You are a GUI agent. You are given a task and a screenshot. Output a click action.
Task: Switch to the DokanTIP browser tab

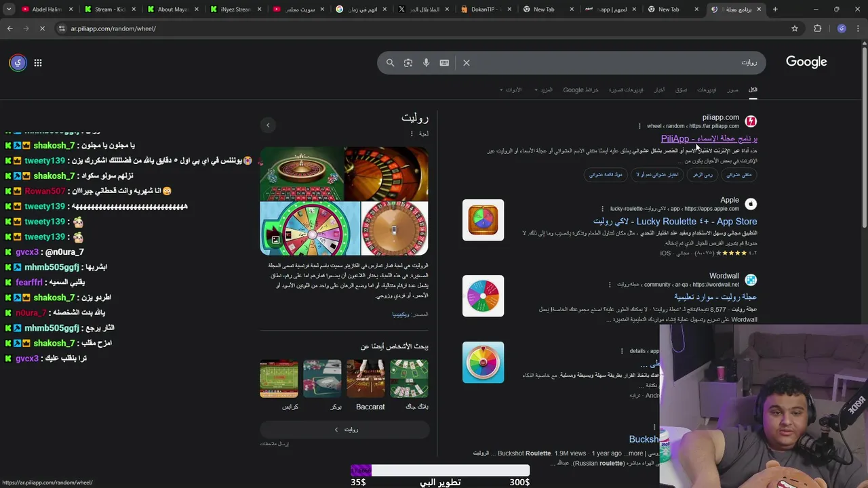pos(485,9)
